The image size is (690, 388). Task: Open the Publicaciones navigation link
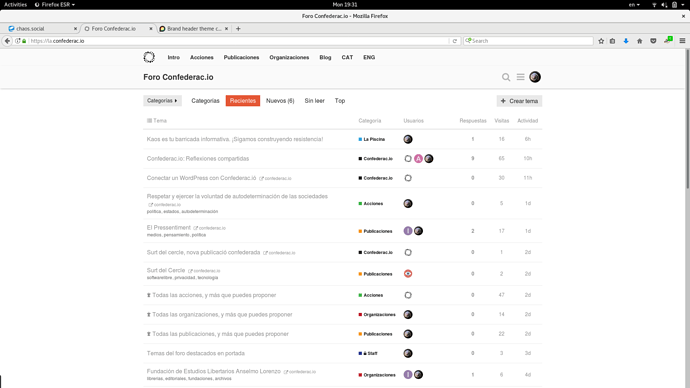pyautogui.click(x=241, y=57)
